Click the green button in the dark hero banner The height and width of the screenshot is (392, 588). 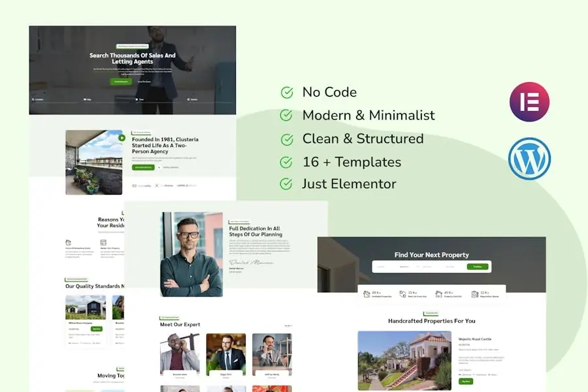pos(120,82)
